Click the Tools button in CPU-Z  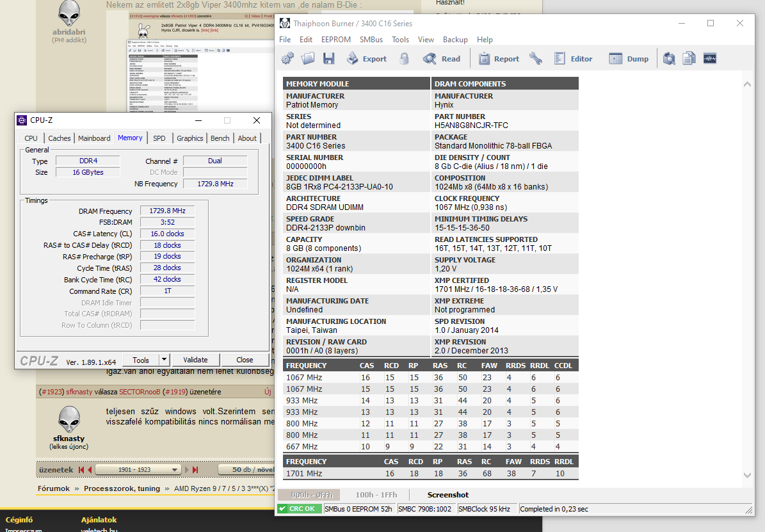click(140, 360)
